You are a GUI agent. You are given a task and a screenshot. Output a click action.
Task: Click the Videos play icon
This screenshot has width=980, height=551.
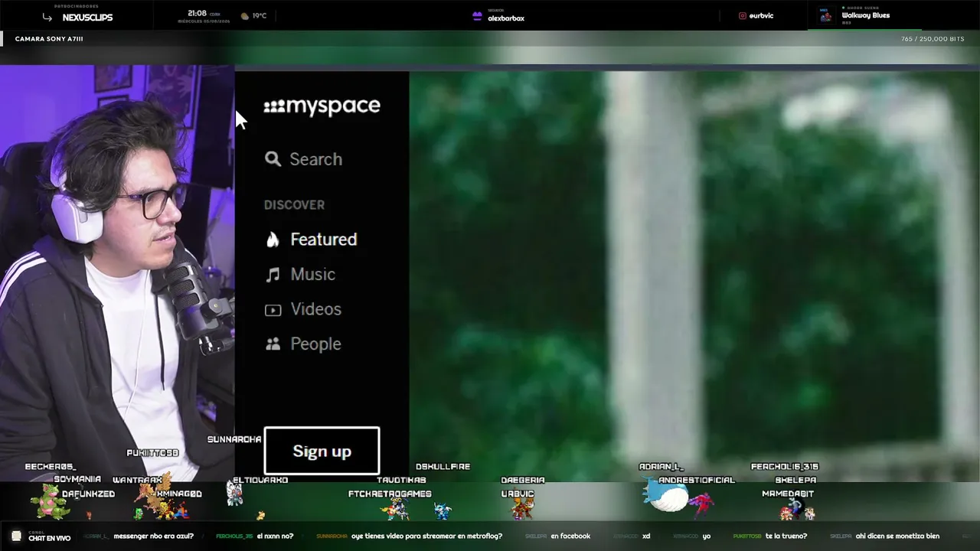[x=273, y=310]
